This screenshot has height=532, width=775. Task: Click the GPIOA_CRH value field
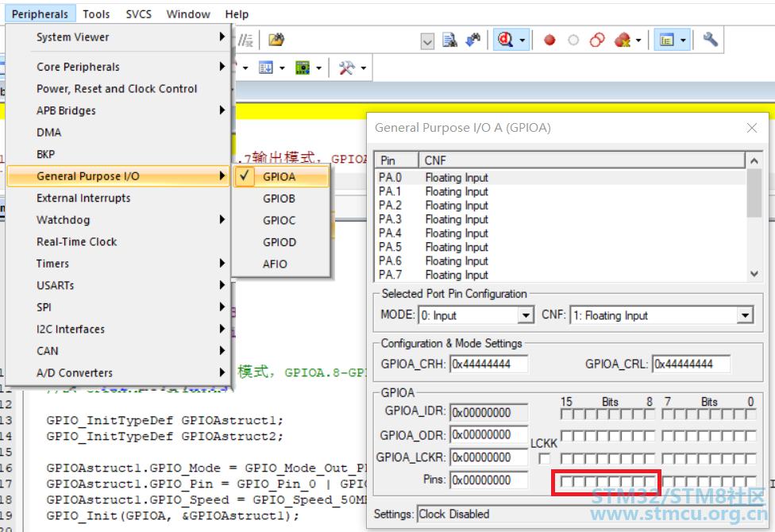pyautogui.click(x=490, y=364)
